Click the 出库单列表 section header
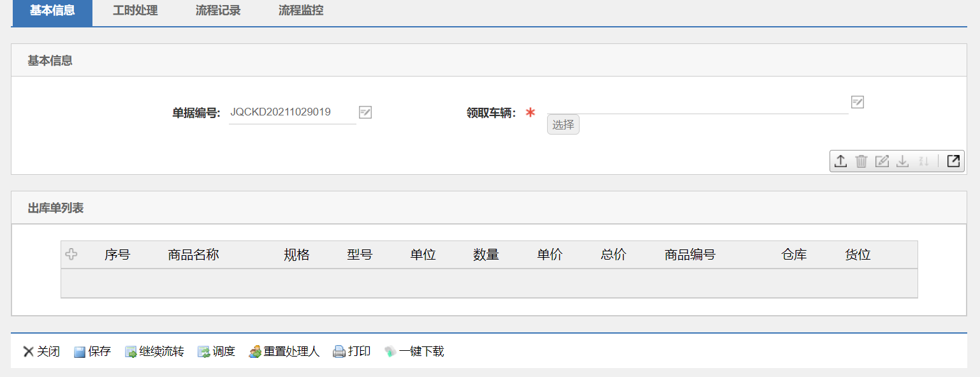This screenshot has height=377, width=980. (489, 208)
